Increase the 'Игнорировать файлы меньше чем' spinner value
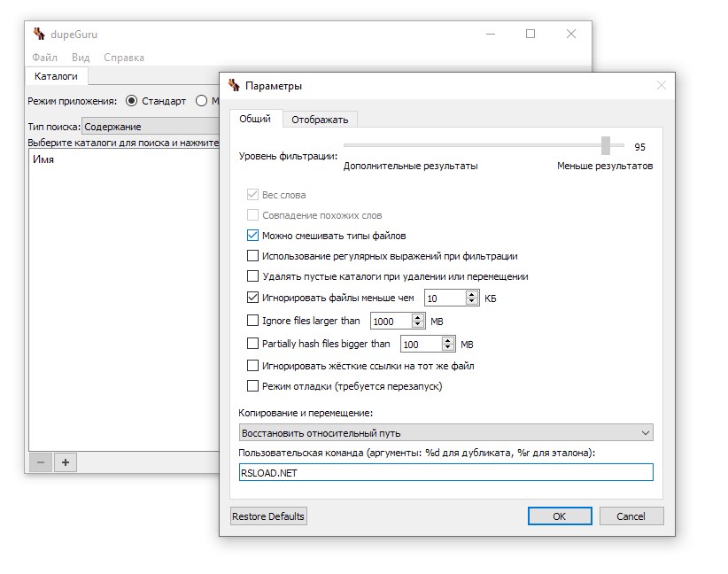The image size is (728, 574). tap(472, 294)
